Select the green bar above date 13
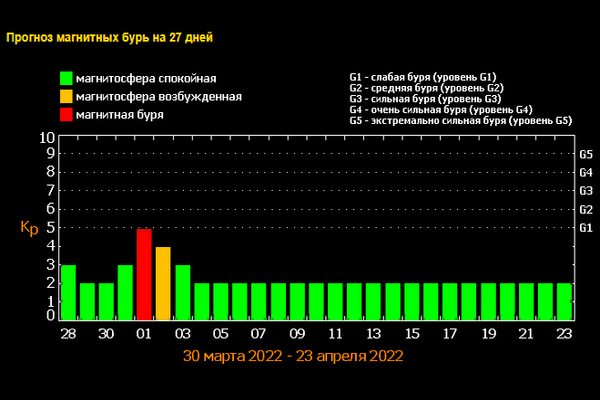 coord(373,302)
